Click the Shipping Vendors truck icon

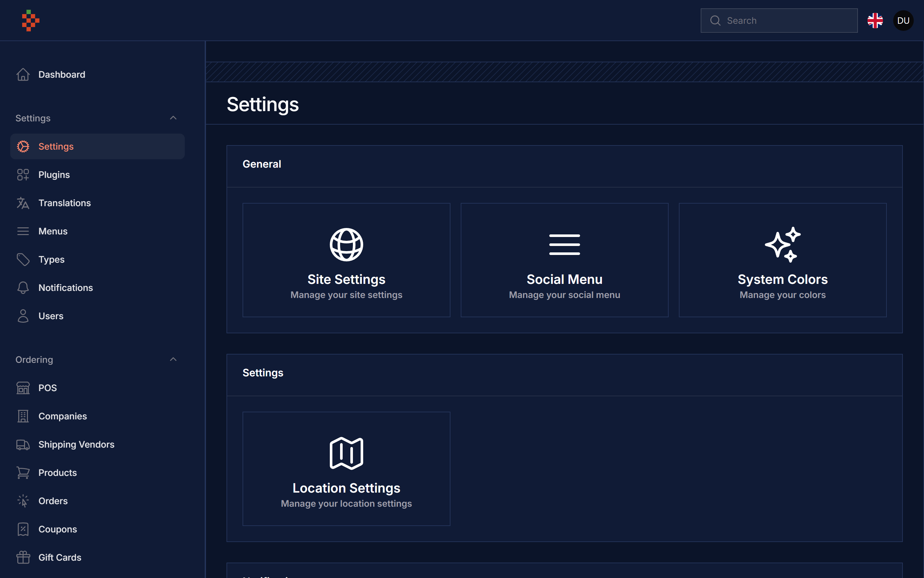(x=23, y=445)
